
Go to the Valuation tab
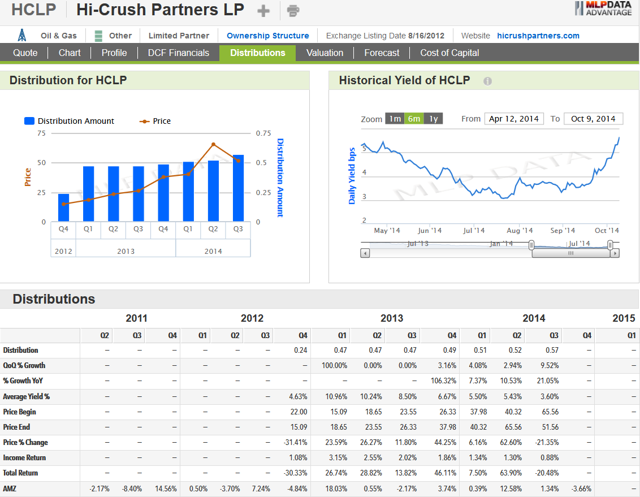click(x=325, y=53)
